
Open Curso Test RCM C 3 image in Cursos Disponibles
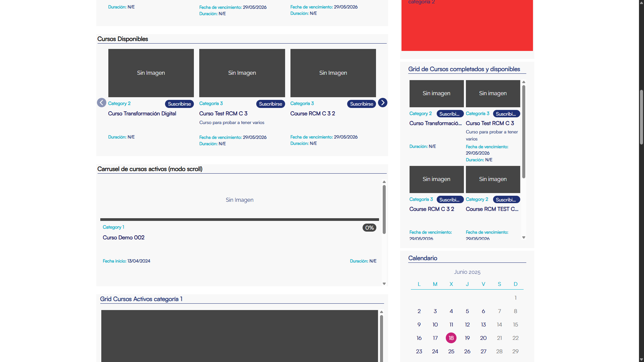242,73
